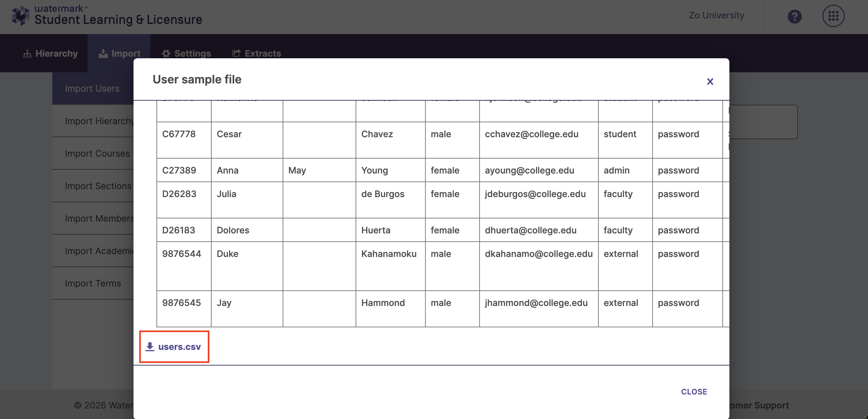The width and height of the screenshot is (868, 419).
Task: Click the Young last name cell
Action: point(391,170)
